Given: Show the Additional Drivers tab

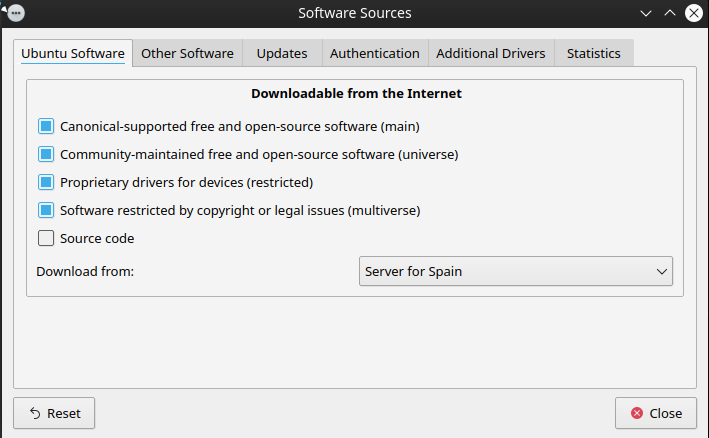Looking at the screenshot, I should [x=490, y=54].
